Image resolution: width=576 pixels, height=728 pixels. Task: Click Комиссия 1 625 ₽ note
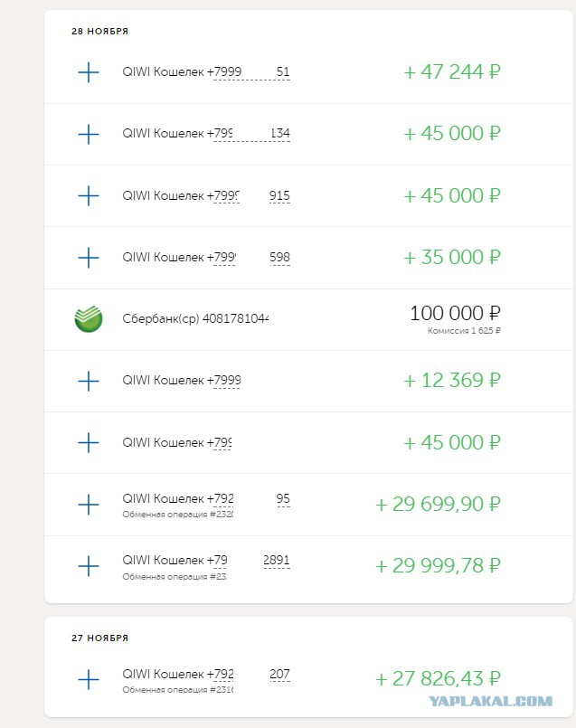[x=464, y=331]
